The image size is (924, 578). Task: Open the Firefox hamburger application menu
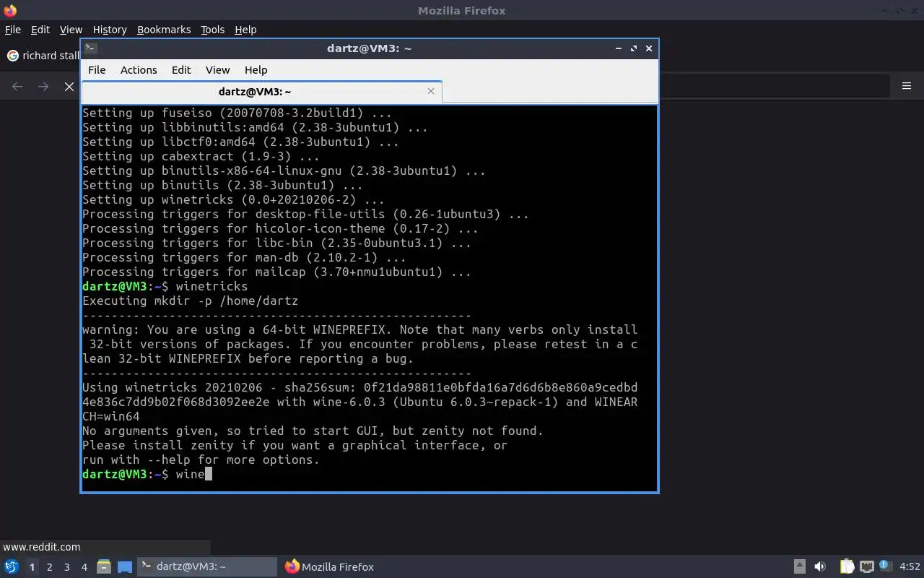(x=907, y=86)
